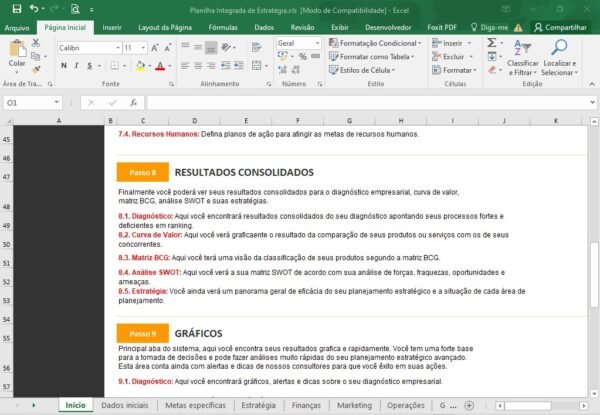Open Localizar e Selecionar
Screen dimensions: 600x415
coord(559,57)
